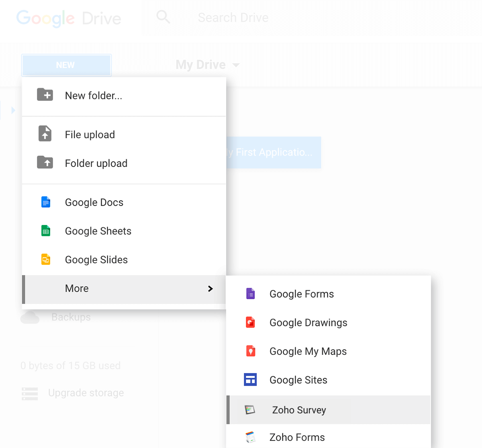This screenshot has width=482, height=448.
Task: Open the My Drive dropdown arrow
Action: pyautogui.click(x=237, y=65)
